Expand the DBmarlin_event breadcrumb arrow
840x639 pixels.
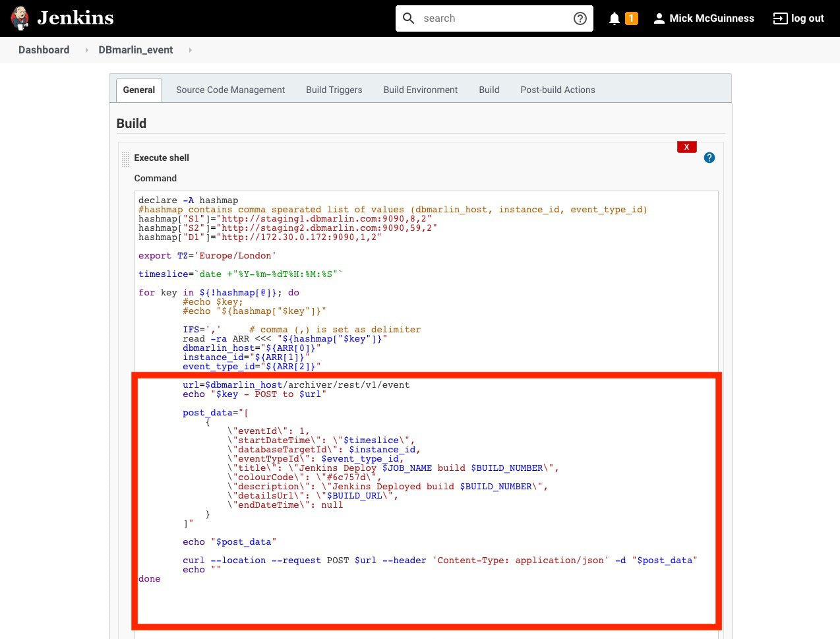coord(191,50)
